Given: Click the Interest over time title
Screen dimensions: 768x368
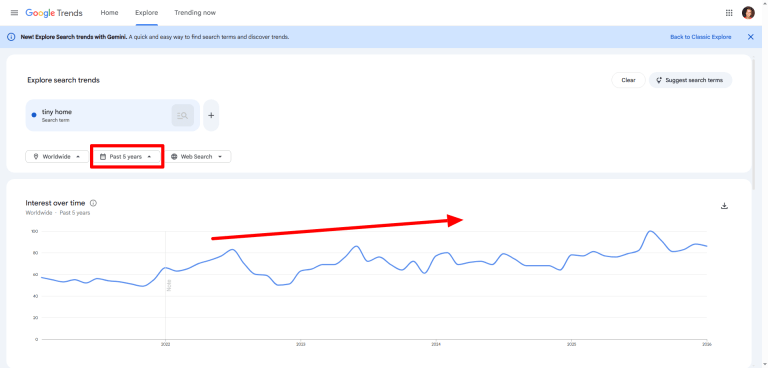Looking at the screenshot, I should pyautogui.click(x=55, y=203).
